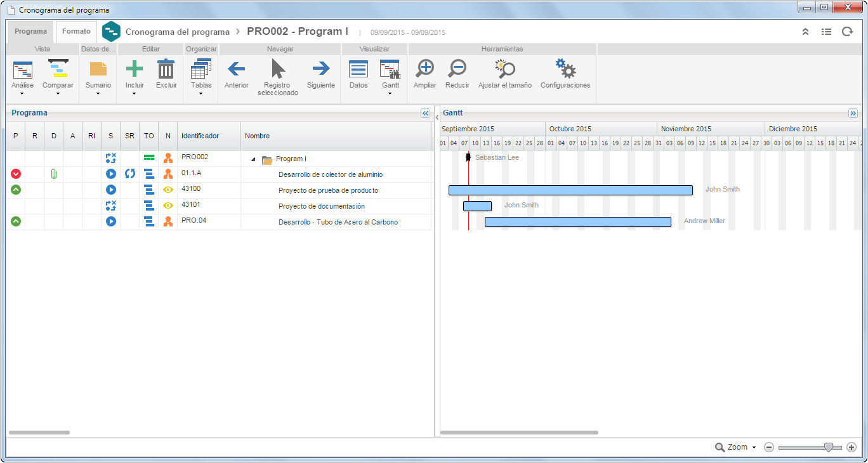Open the Tablas organizer icon

pos(201,69)
